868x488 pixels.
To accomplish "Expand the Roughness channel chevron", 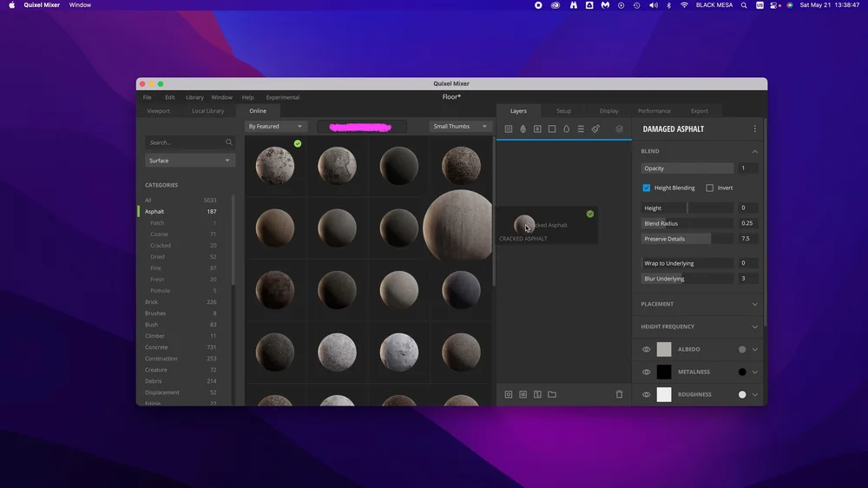I will tap(754, 395).
